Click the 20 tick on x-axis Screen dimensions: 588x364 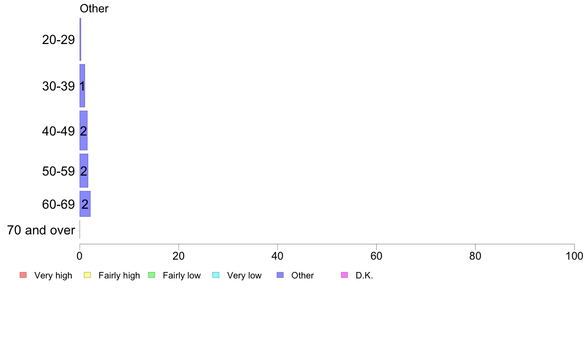click(x=179, y=256)
